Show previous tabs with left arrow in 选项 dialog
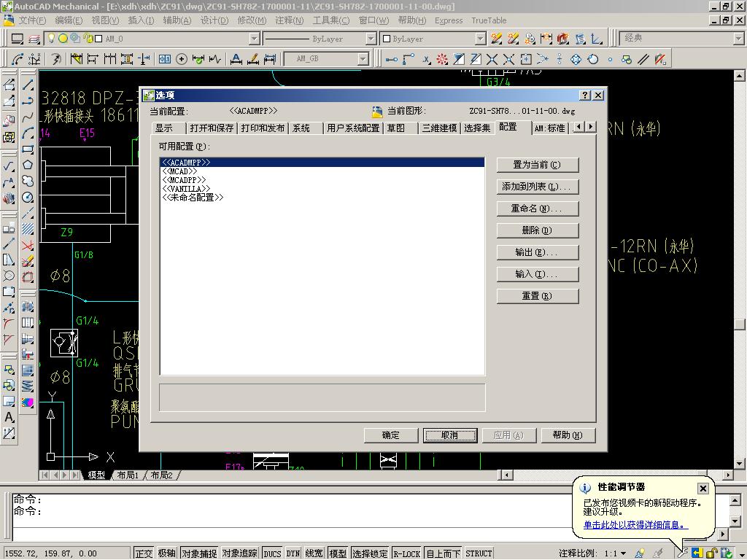 point(578,127)
